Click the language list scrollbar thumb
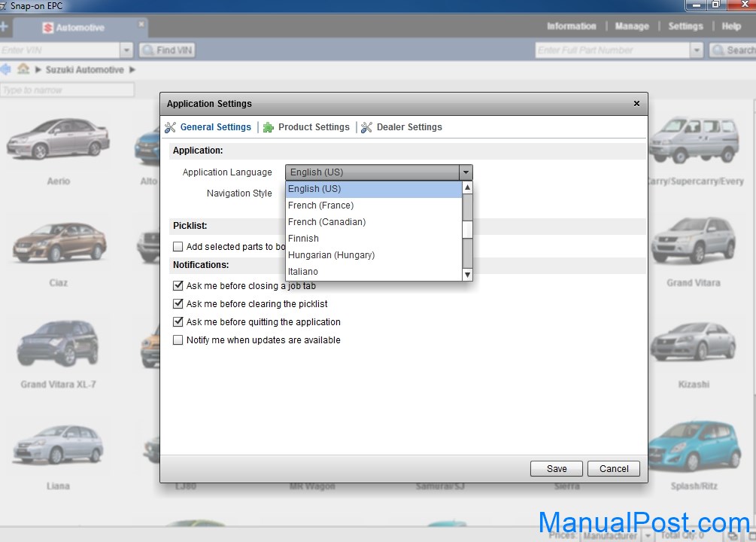This screenshot has height=542, width=756. (x=467, y=230)
